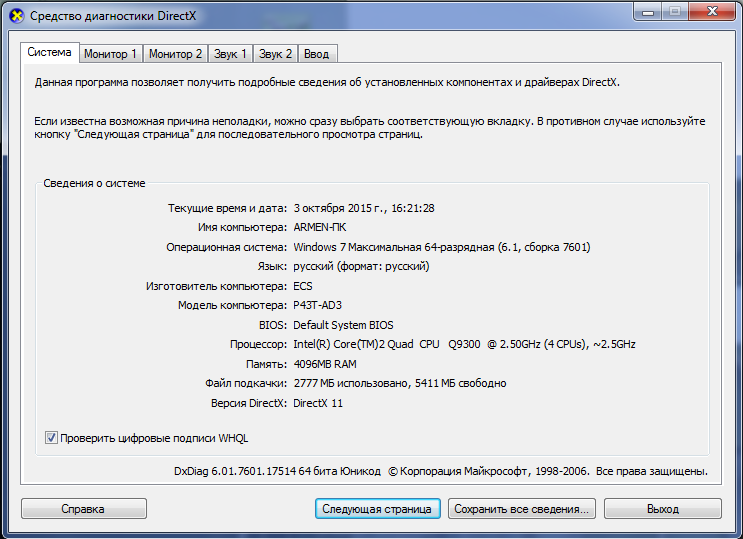The height and width of the screenshot is (539, 743).
Task: Click memory value 4096MB RAM
Action: [x=325, y=364]
